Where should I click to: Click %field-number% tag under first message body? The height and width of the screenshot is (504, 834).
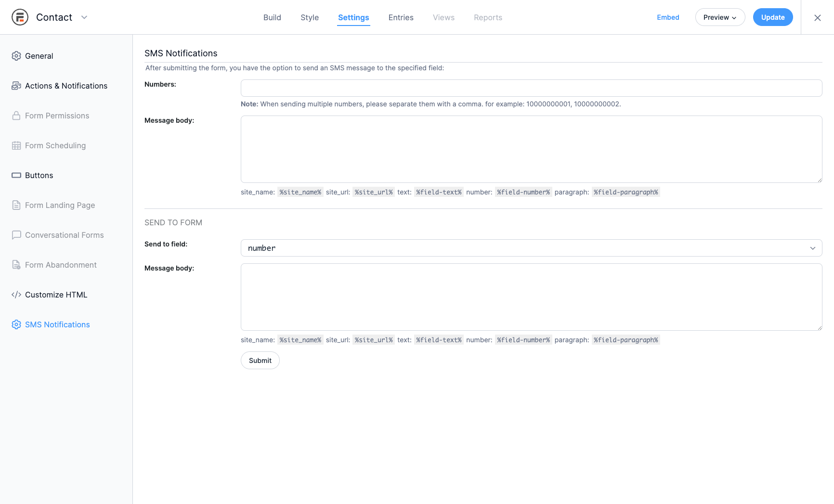coord(523,192)
